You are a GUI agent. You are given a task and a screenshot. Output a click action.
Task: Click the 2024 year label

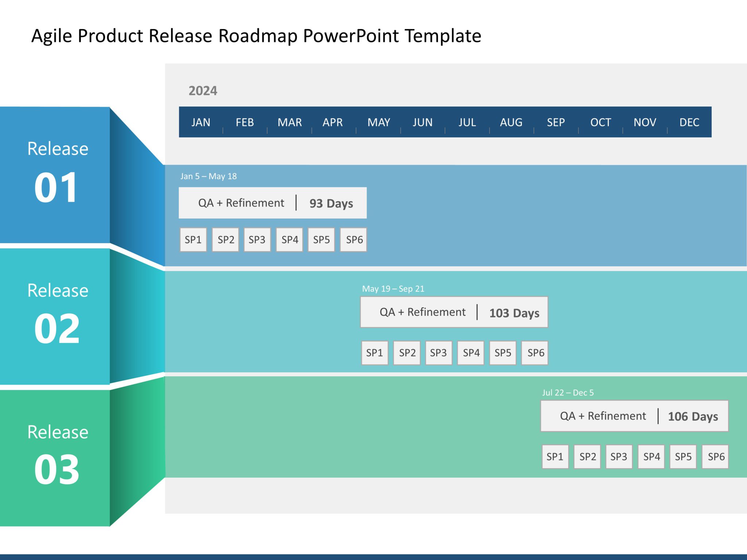coord(203,91)
